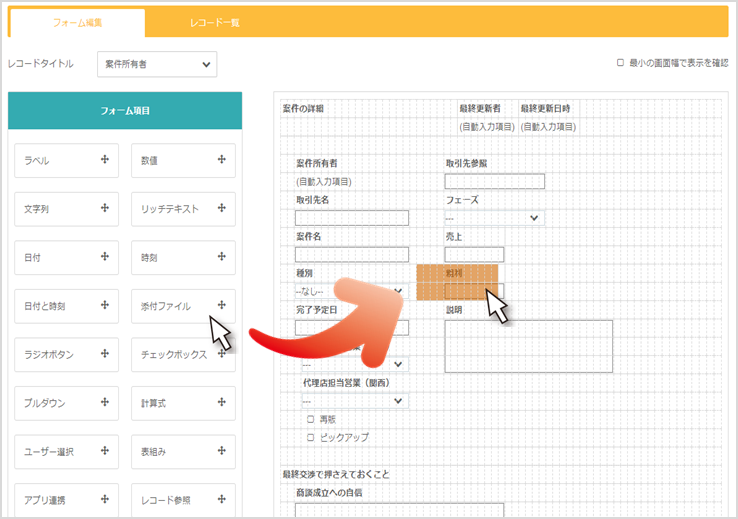This screenshot has width=738, height=519.
Task: Click the move icon on ラベル item
Action: click(x=105, y=160)
